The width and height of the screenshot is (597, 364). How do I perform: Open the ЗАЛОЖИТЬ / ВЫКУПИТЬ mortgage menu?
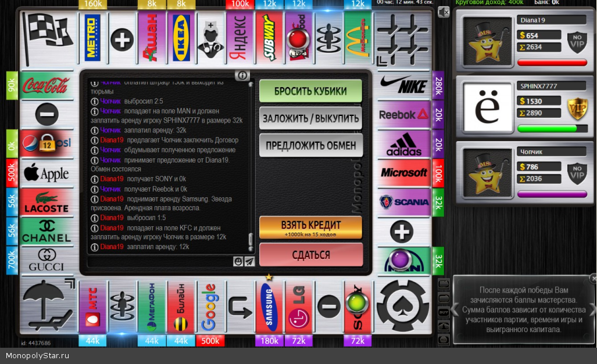pyautogui.click(x=310, y=118)
